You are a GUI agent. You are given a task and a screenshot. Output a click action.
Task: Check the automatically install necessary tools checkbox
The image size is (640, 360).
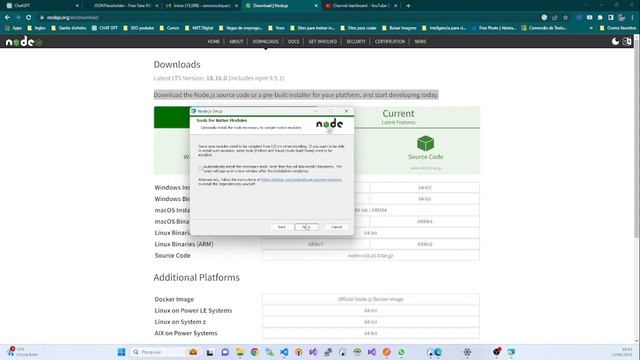click(200, 169)
